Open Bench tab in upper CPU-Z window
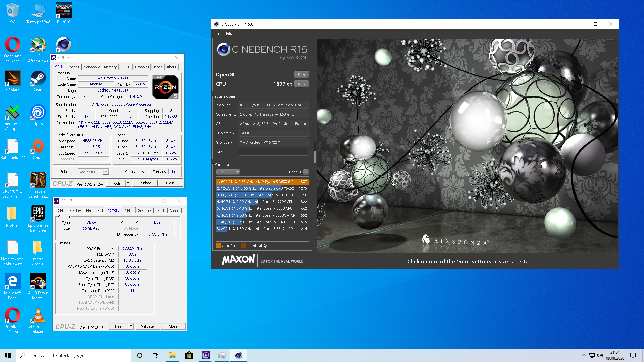 click(158, 67)
